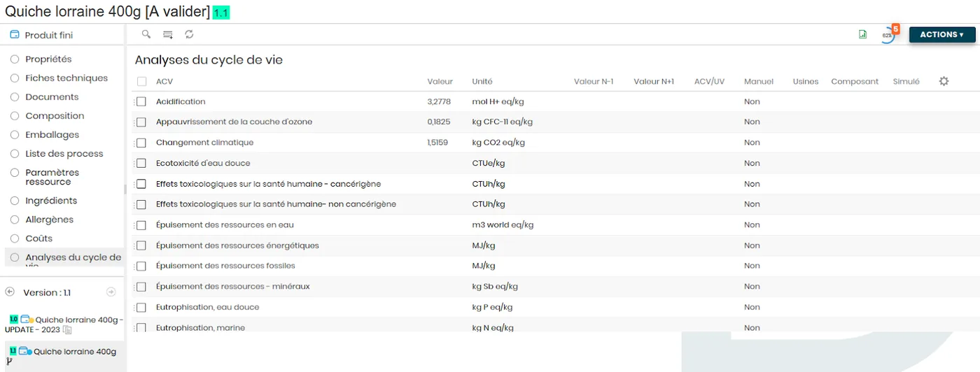The image size is (980, 372).
Task: Click the drag handle of the Acidification row
Action: pyautogui.click(x=134, y=102)
